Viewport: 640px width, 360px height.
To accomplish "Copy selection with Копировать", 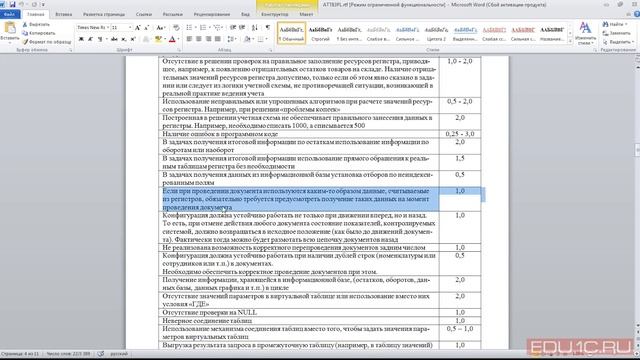I will [39, 33].
